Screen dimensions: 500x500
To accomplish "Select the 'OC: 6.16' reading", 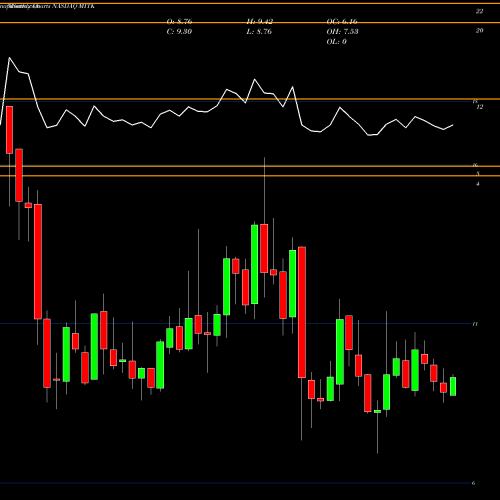I will [x=342, y=22].
